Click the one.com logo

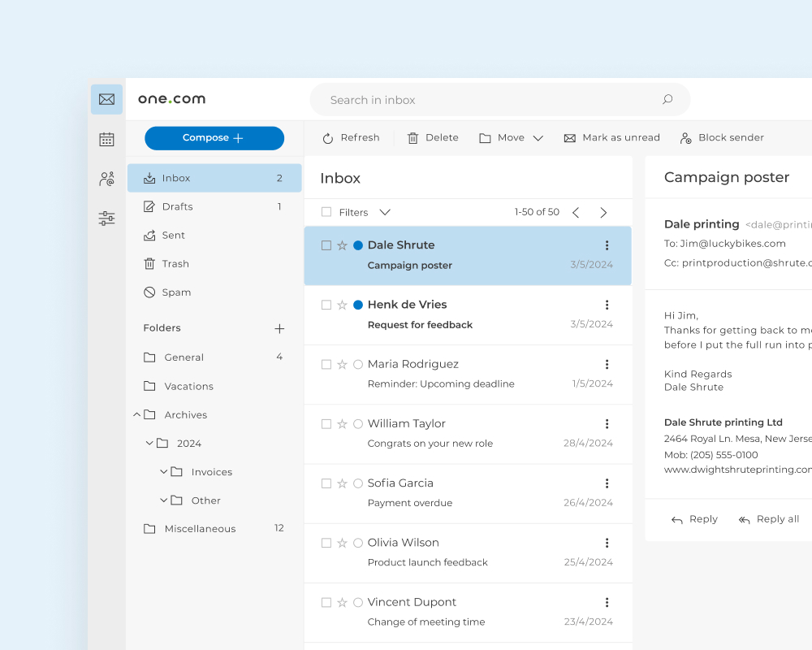(172, 99)
